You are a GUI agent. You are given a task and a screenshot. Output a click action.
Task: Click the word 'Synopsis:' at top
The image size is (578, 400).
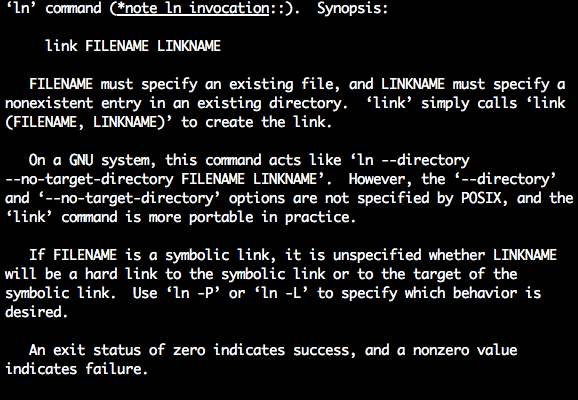(x=353, y=8)
